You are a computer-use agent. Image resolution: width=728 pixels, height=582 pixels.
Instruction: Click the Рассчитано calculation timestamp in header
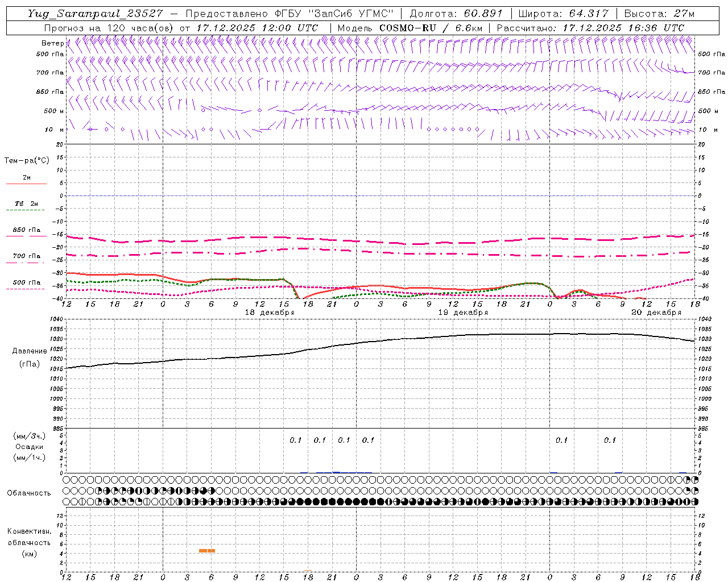pos(590,28)
